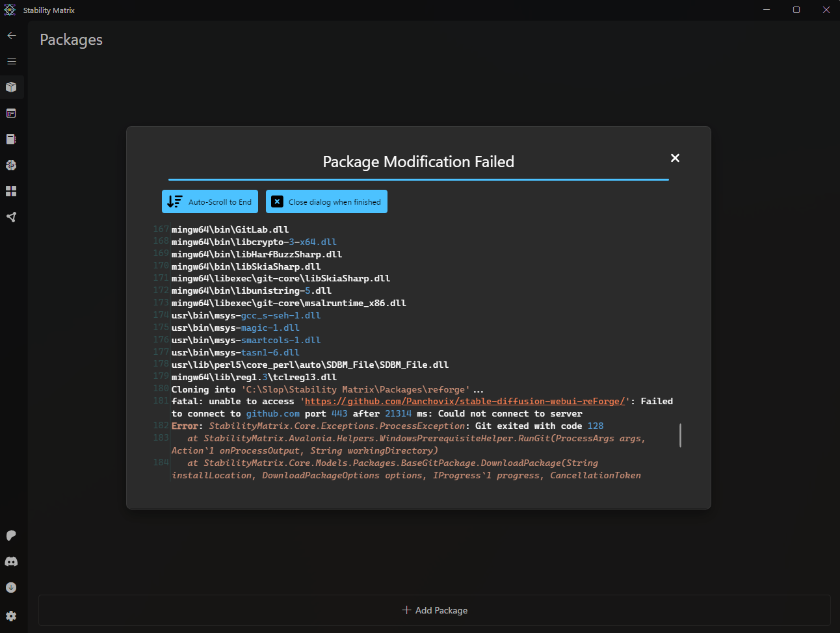Click the Inference sidebar icon
The image size is (840, 633).
click(x=11, y=113)
